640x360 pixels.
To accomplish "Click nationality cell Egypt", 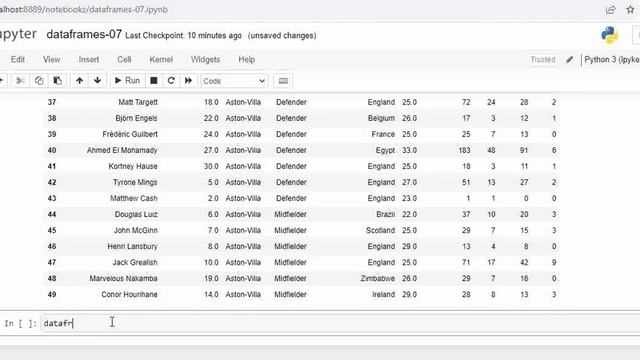I will 385,150.
